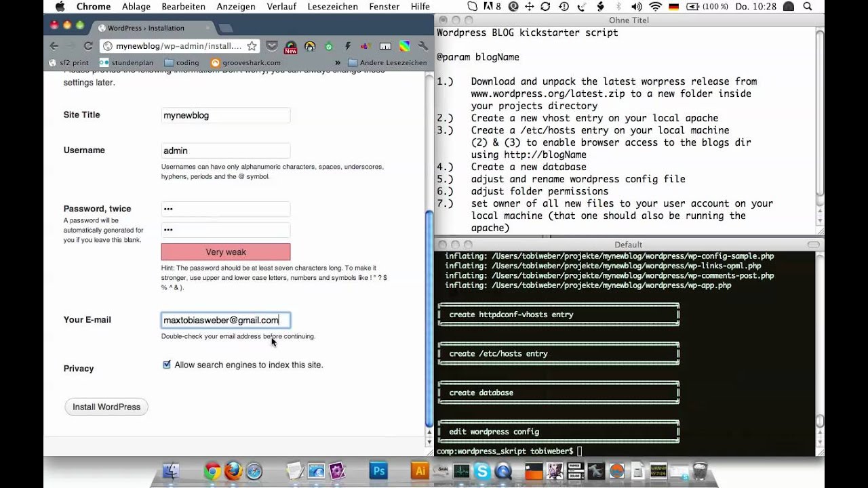Click the first password field

pos(226,209)
